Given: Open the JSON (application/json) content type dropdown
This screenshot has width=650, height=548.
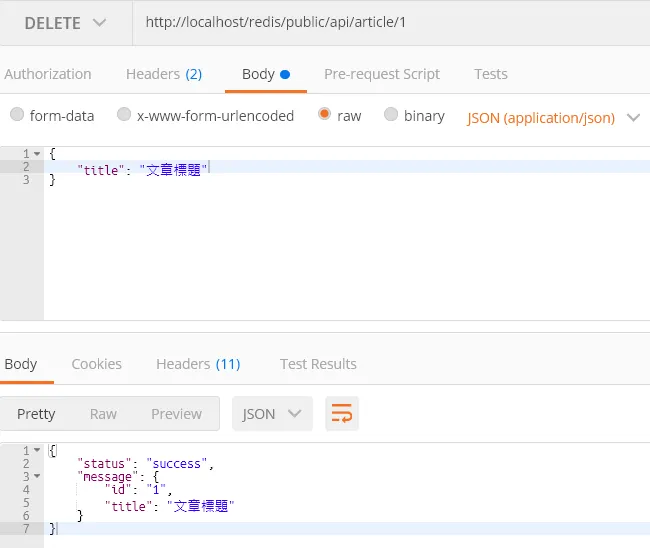Looking at the screenshot, I should pos(553,118).
